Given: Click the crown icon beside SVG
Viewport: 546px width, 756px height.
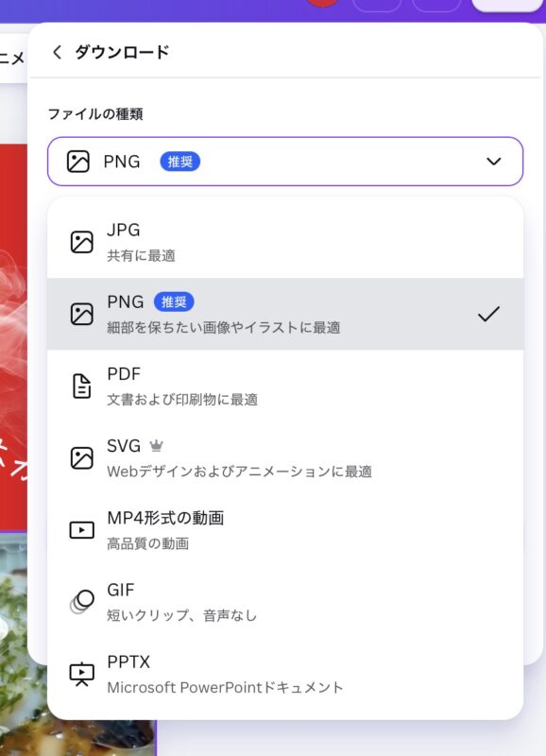Looking at the screenshot, I should pyautogui.click(x=156, y=446).
